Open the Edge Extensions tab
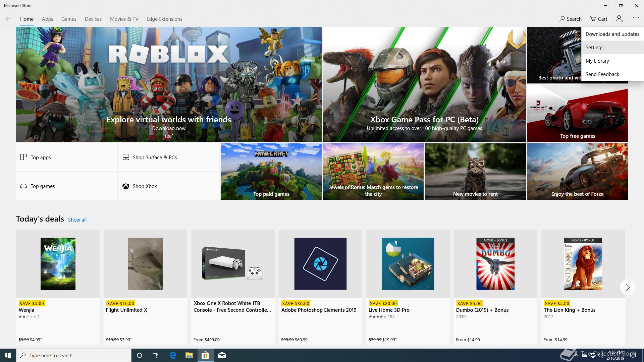Viewport: 644px width, 362px height. (x=164, y=19)
